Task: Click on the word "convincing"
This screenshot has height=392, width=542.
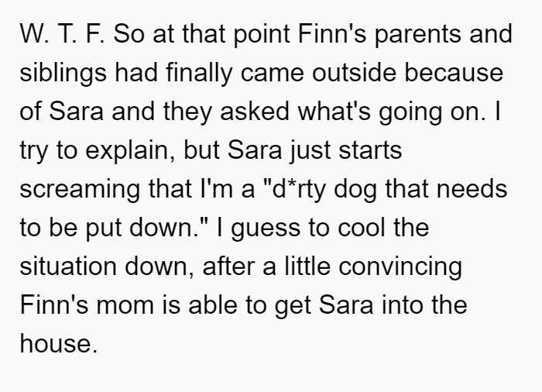Action: click(x=400, y=267)
